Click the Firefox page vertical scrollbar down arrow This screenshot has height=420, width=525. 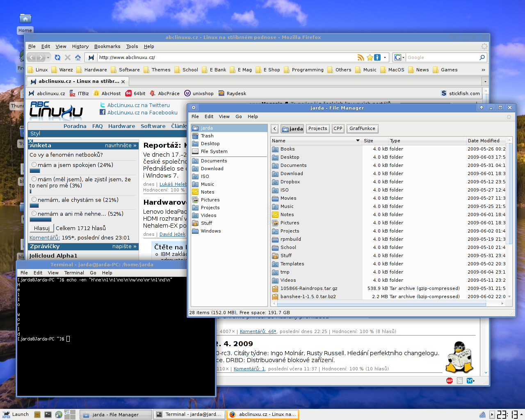(x=486, y=373)
